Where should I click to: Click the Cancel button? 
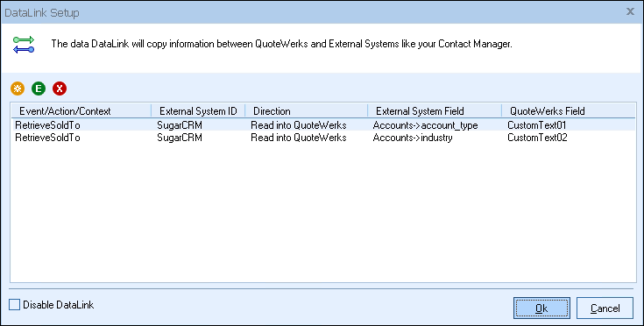pos(605,308)
